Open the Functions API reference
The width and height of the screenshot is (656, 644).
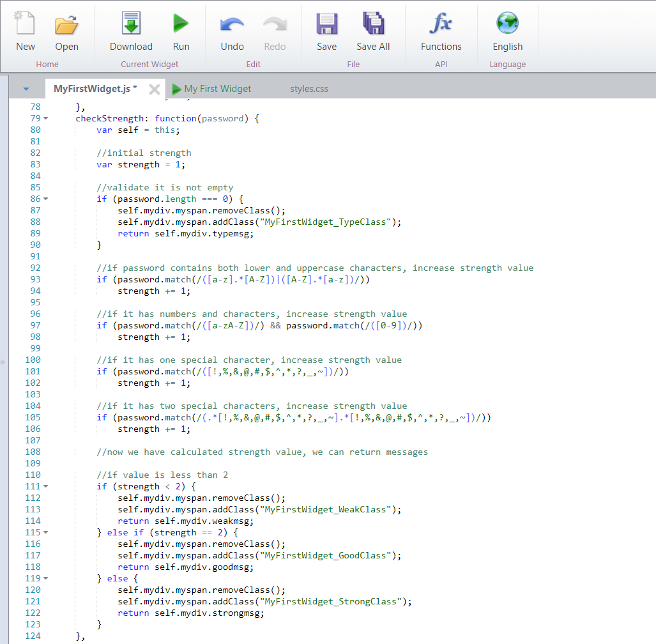click(x=441, y=23)
